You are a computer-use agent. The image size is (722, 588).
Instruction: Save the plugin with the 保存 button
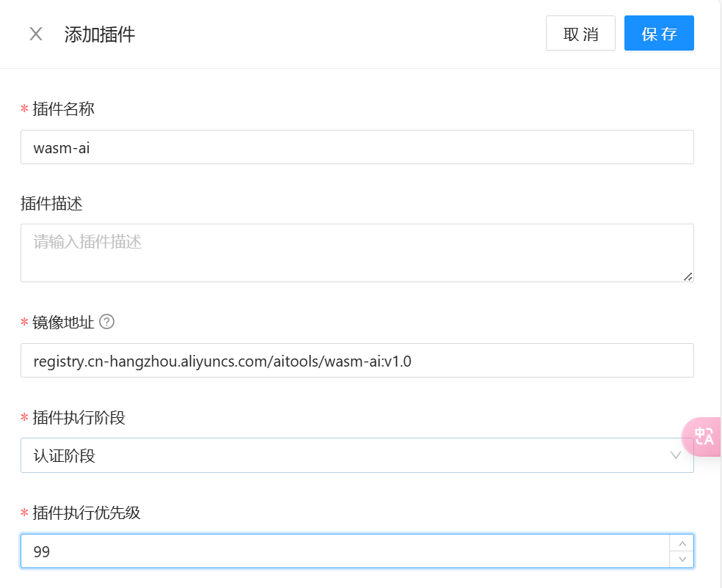(x=658, y=34)
